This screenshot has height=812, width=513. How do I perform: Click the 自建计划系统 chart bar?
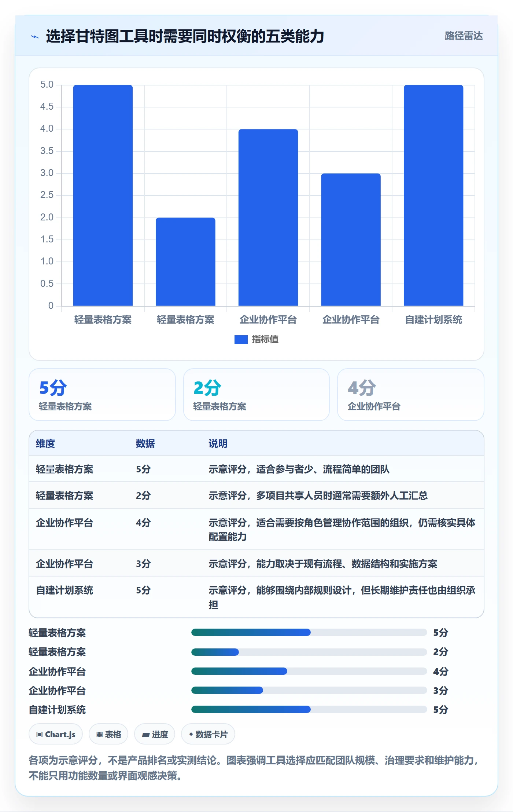433,195
